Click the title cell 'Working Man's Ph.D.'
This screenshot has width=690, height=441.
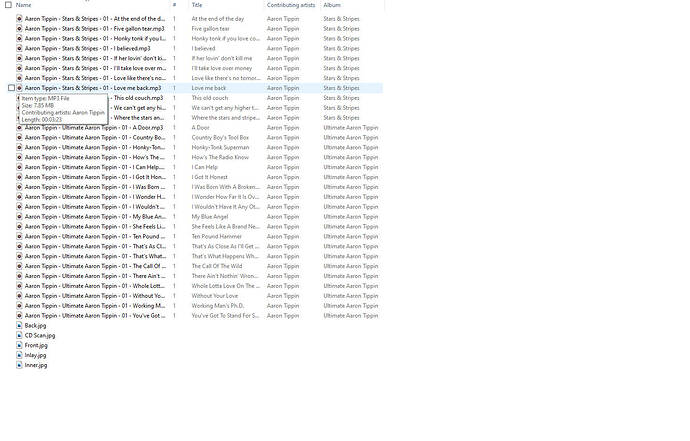(217, 306)
